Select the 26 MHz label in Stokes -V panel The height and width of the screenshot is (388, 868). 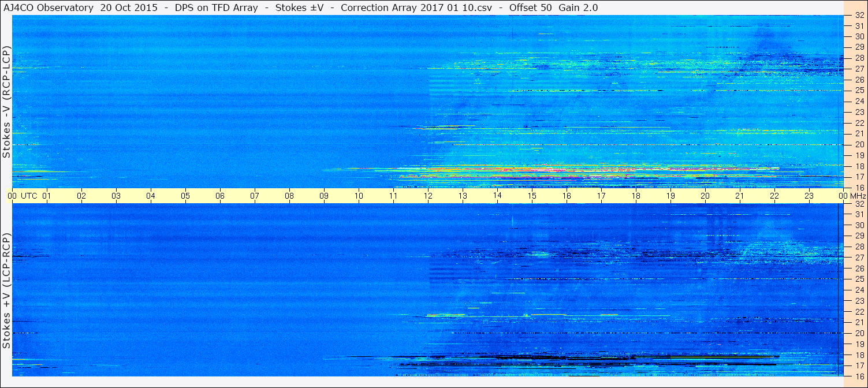pos(859,80)
